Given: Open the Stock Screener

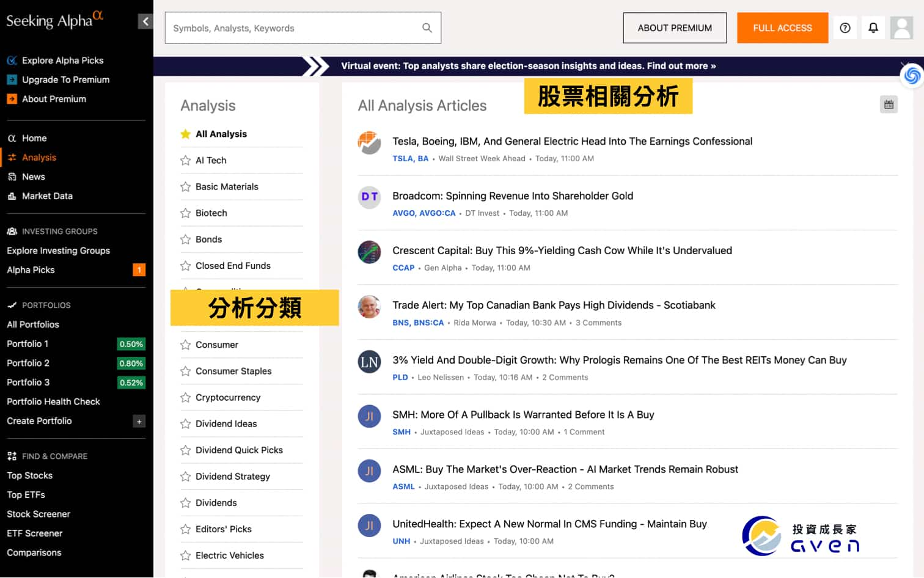Looking at the screenshot, I should coord(38,514).
